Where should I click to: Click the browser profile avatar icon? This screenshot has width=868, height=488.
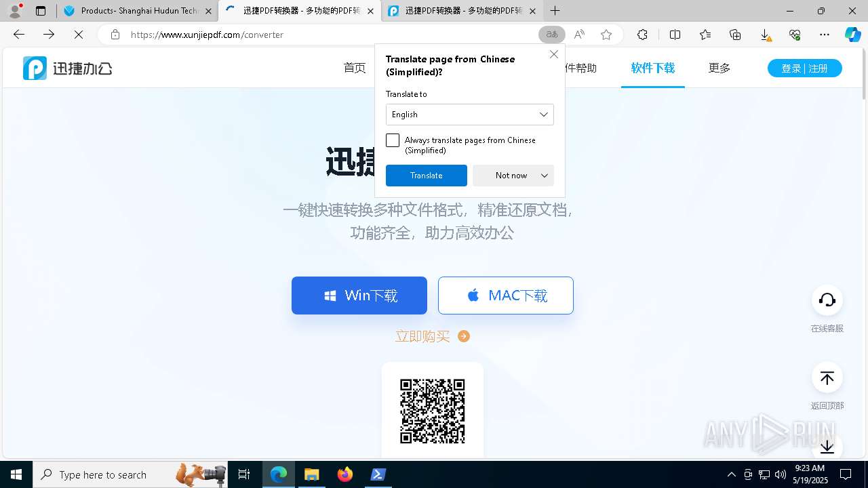click(15, 11)
